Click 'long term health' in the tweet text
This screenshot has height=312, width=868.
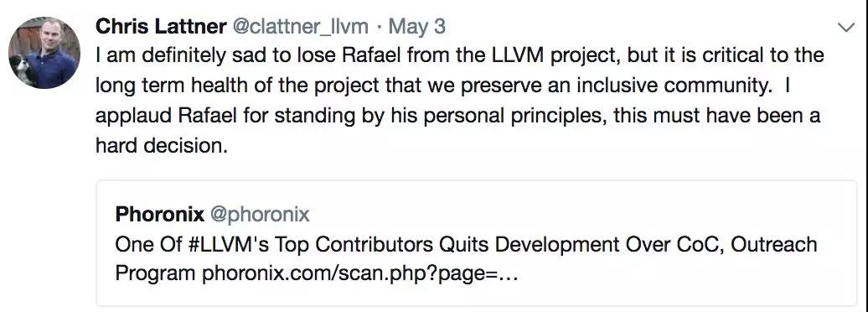(180, 86)
